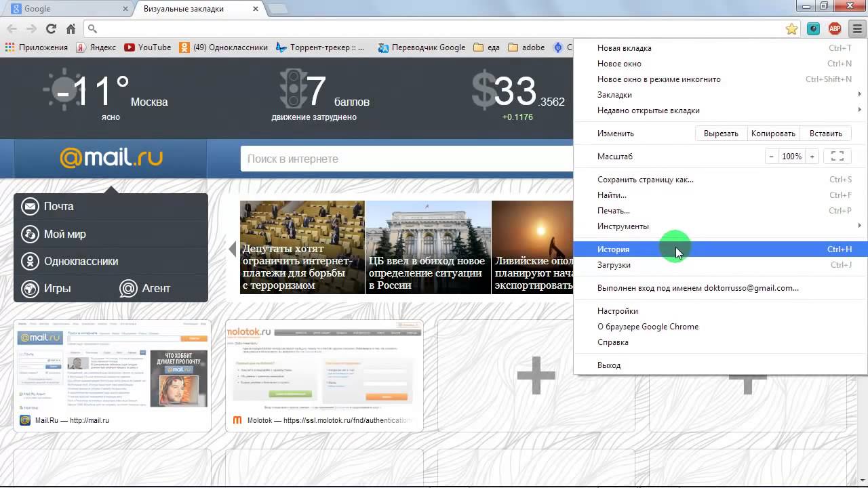The width and height of the screenshot is (868, 488).
Task: Choose Выход to quit Chrome
Action: [x=720, y=365]
